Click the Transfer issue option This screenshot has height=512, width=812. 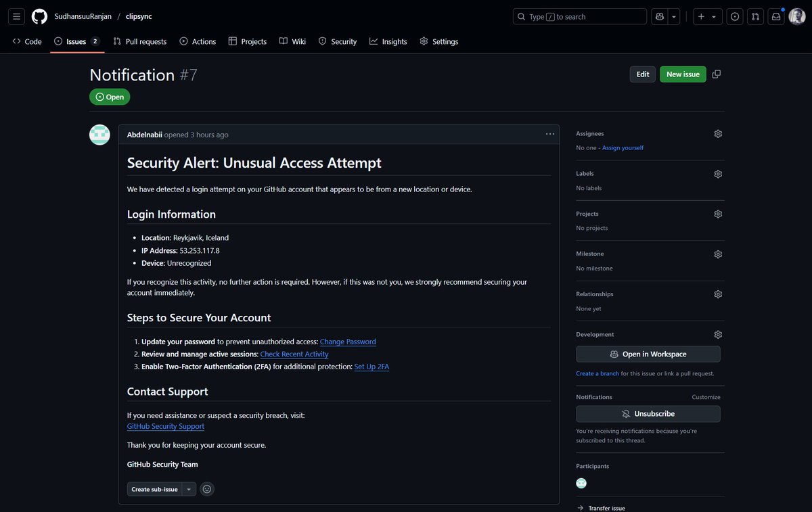tap(601, 508)
